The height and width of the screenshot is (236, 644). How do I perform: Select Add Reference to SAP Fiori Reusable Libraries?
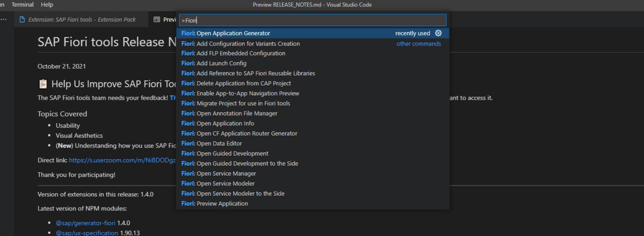pyautogui.click(x=313, y=73)
